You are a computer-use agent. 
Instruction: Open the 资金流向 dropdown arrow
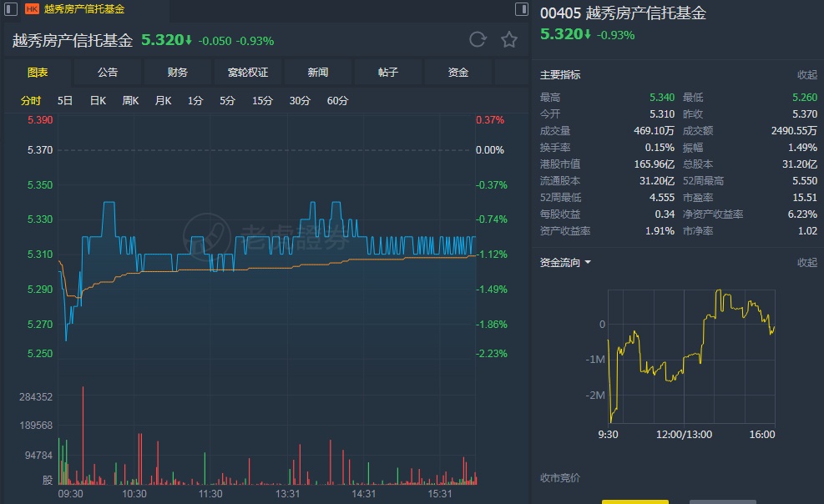coord(588,262)
